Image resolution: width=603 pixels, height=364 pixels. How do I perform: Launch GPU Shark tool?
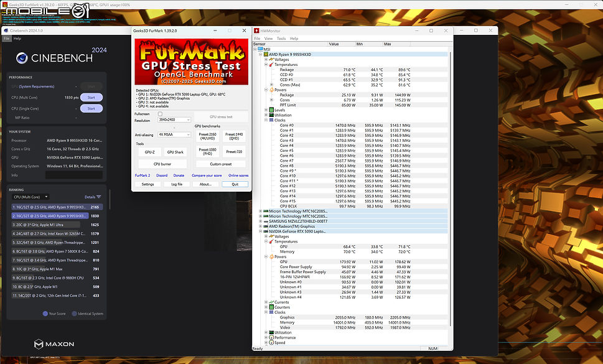tap(175, 152)
